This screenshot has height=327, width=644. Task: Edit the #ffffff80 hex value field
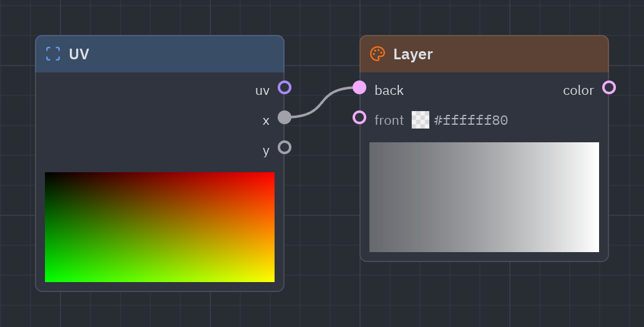coord(471,120)
